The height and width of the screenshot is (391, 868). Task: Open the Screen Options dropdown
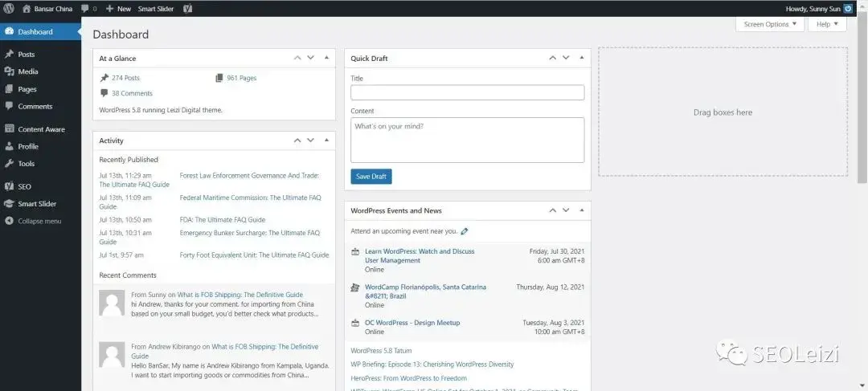tap(770, 24)
